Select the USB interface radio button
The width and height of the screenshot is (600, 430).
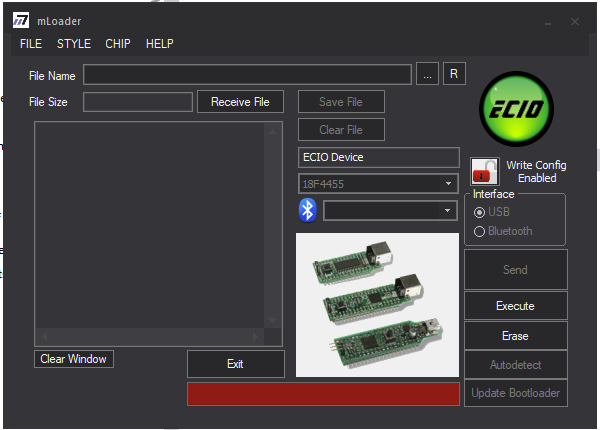click(x=479, y=212)
